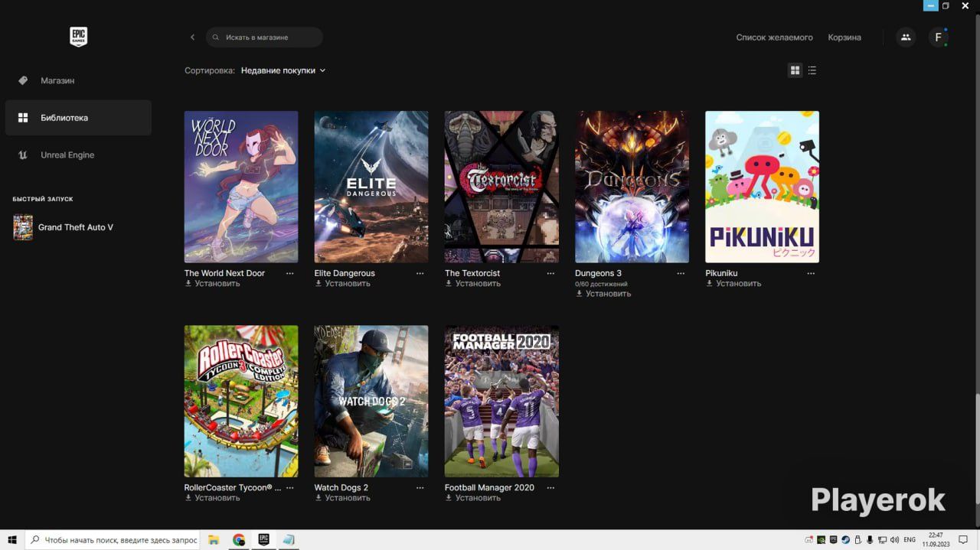Launch Grand Theft Auto V from quick launch

(64, 227)
